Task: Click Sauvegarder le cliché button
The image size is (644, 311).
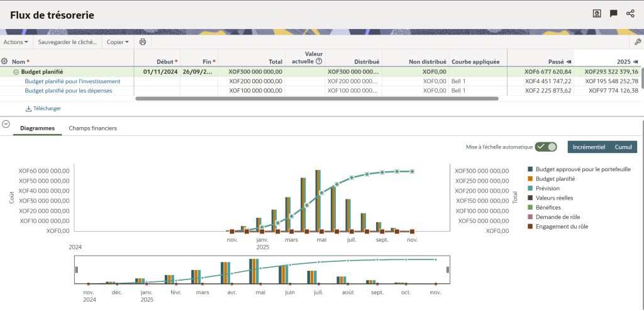Action: 67,42
